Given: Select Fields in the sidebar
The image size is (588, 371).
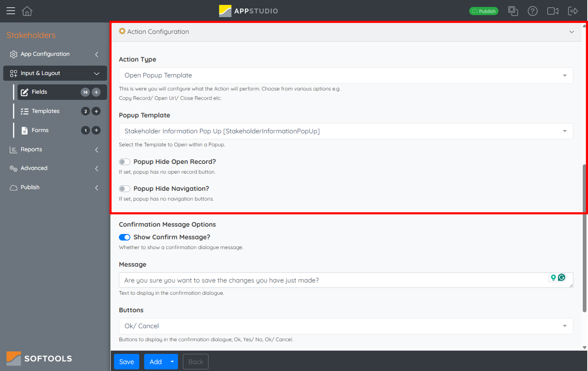Looking at the screenshot, I should (x=62, y=92).
